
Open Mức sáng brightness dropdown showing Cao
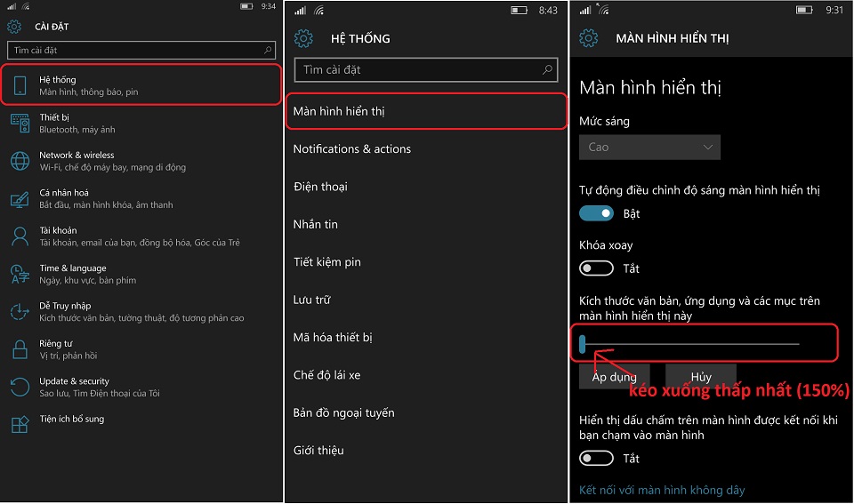(649, 147)
